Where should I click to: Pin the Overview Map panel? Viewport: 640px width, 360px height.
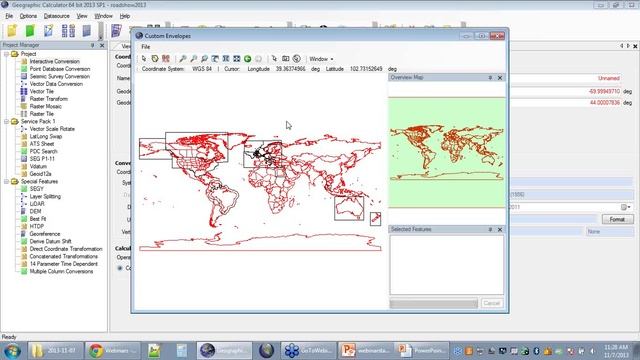490,78
